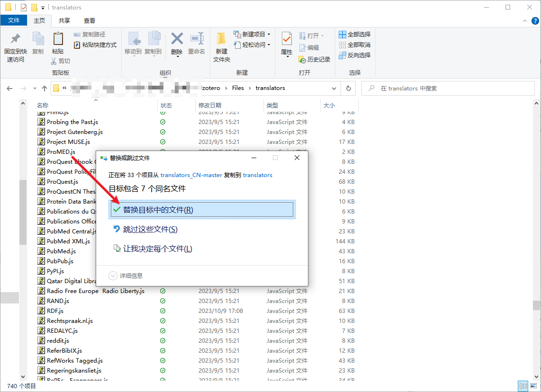
Task: Click the file list scroll down arrow
Action: point(537,377)
